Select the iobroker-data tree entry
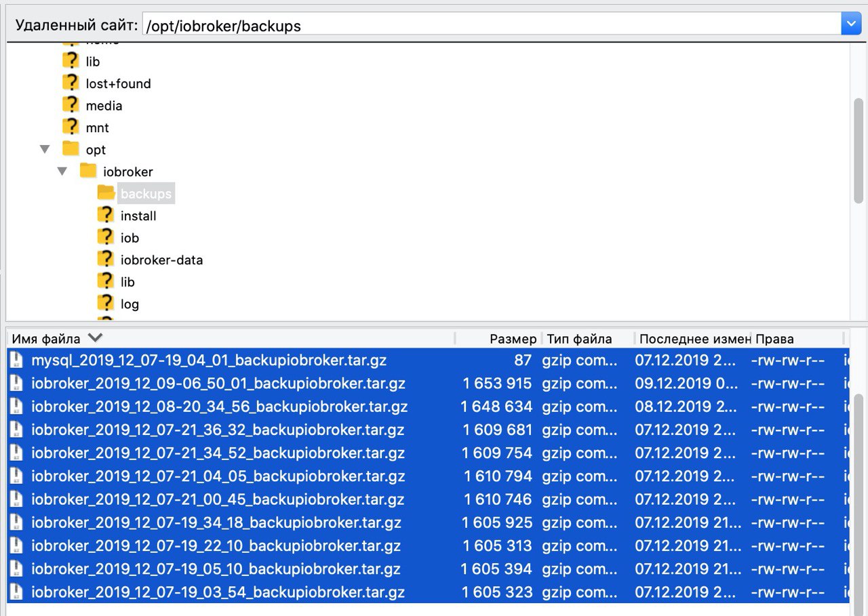 click(x=161, y=260)
